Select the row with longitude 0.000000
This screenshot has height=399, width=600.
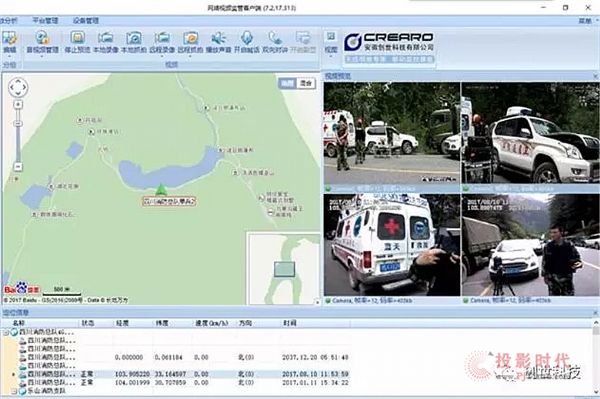tap(184, 357)
